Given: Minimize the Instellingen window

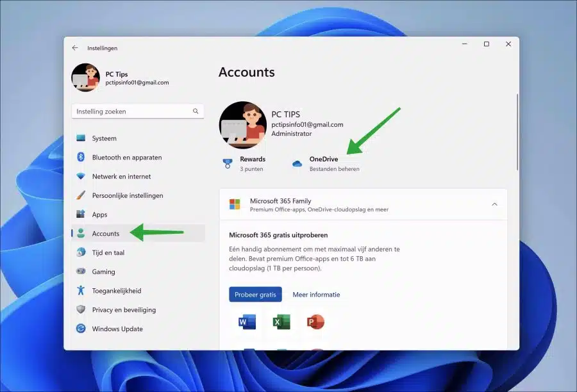Looking at the screenshot, I should pos(464,44).
